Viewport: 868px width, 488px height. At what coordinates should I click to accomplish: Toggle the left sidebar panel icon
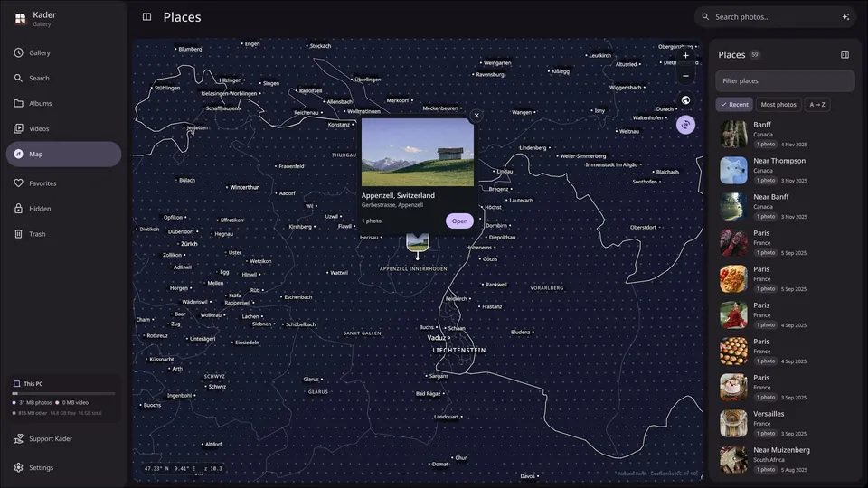(x=146, y=17)
